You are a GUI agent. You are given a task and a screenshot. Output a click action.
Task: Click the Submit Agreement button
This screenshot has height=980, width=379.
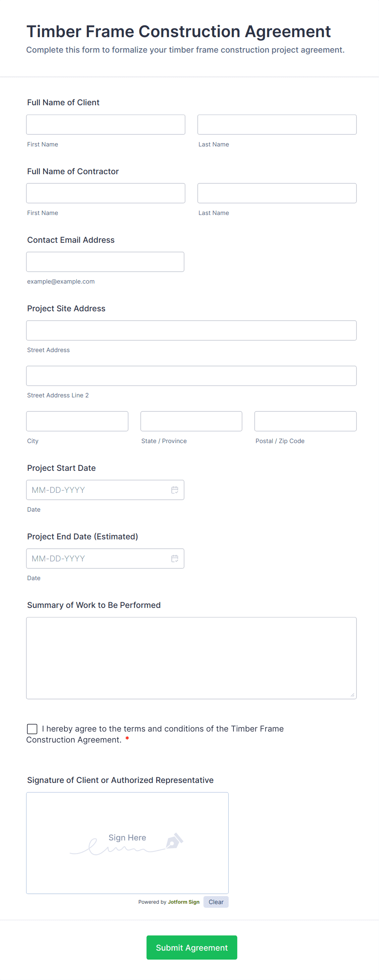pos(192,947)
